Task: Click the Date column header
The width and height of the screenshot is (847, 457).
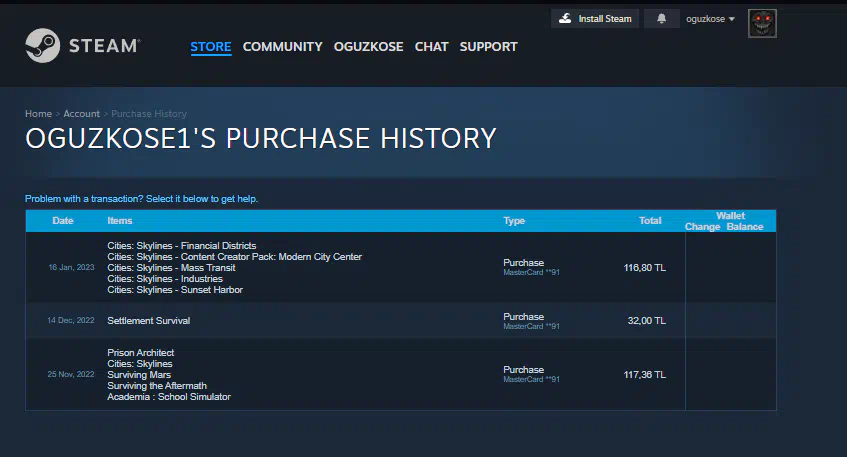Action: click(63, 220)
